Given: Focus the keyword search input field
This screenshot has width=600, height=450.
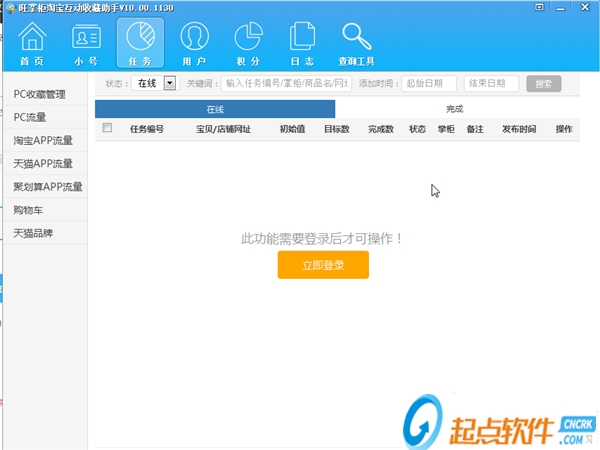Looking at the screenshot, I should pyautogui.click(x=286, y=83).
